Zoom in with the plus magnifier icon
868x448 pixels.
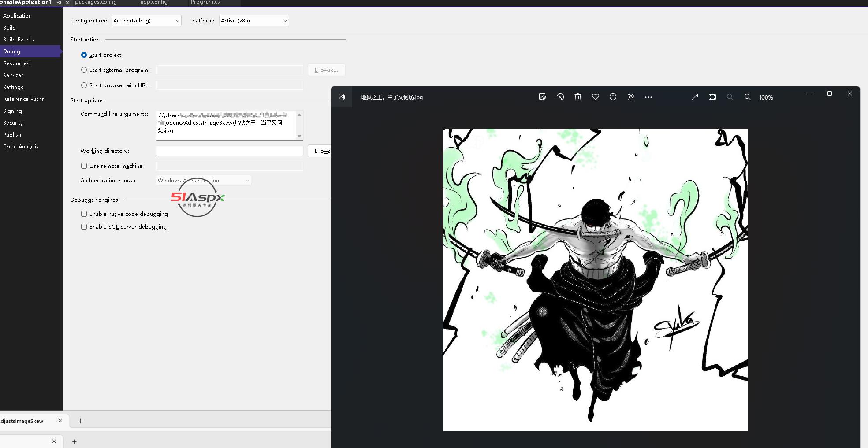click(x=748, y=97)
